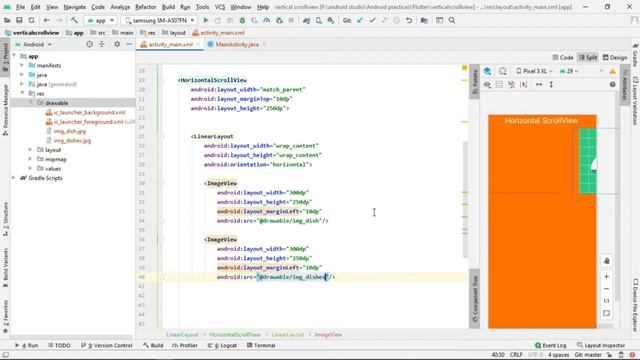Switch editor to Split view
Image resolution: width=640 pixels, height=360 pixels.
[x=588, y=58]
